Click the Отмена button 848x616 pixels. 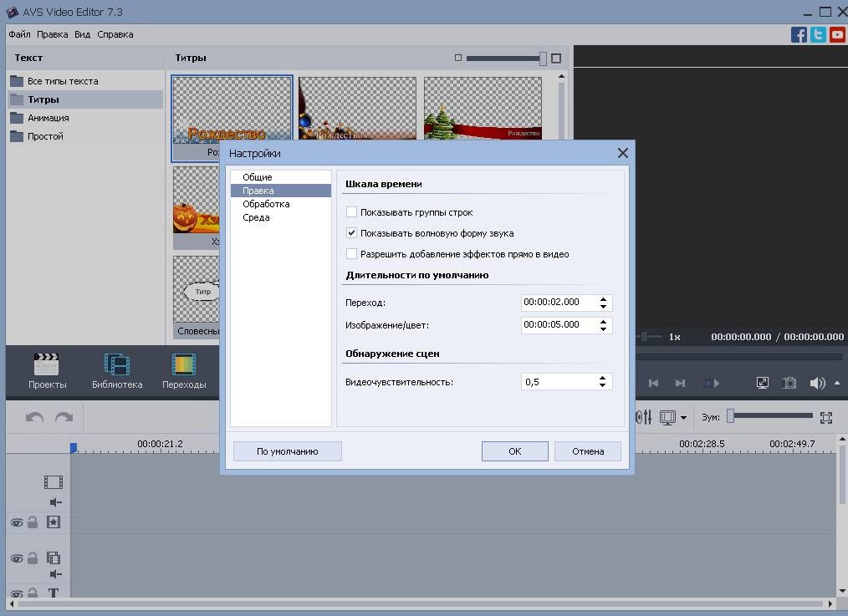pos(588,451)
